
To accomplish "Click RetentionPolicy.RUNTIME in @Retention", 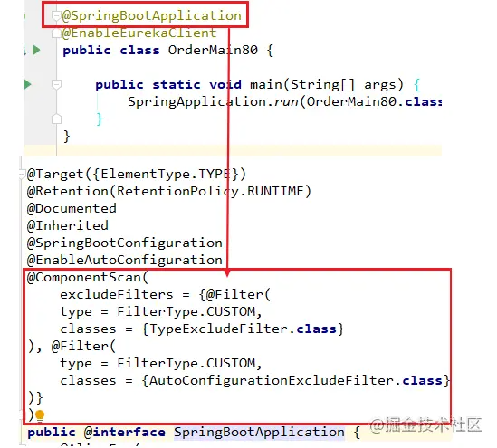I will 210,191.
